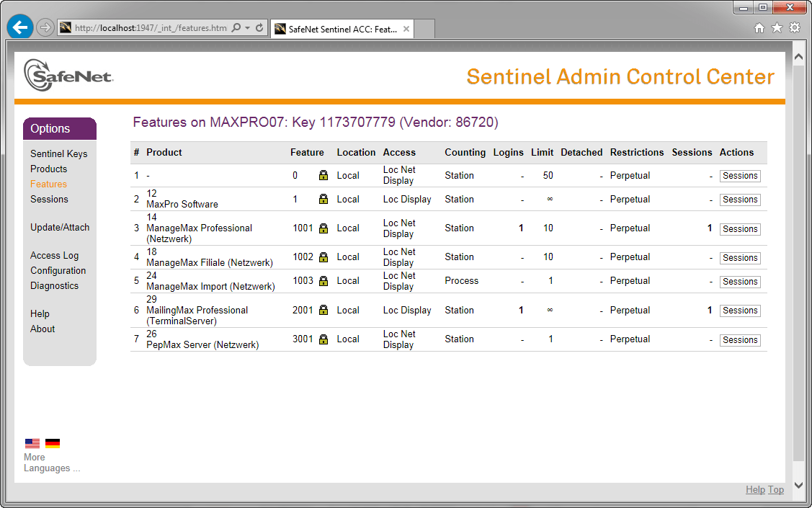The image size is (812, 508).
Task: Click the lock icon for feature 2001
Action: [323, 310]
